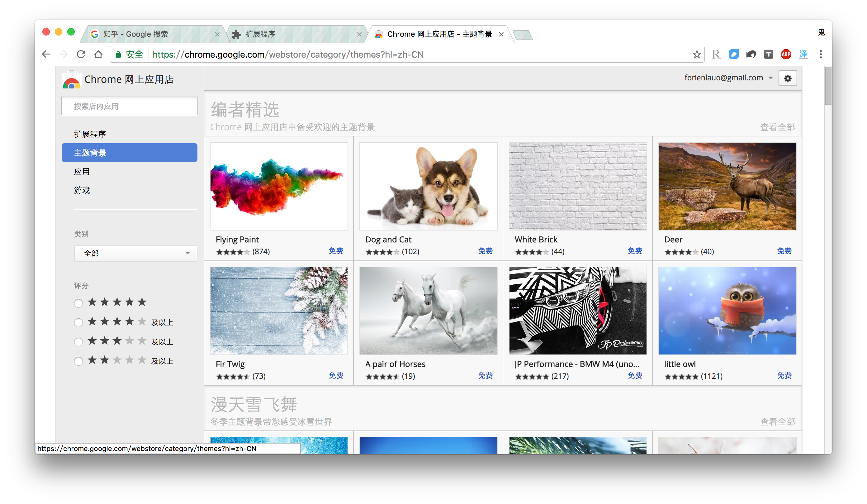Click the R extension icon in toolbar
The image size is (867, 504).
716,55
